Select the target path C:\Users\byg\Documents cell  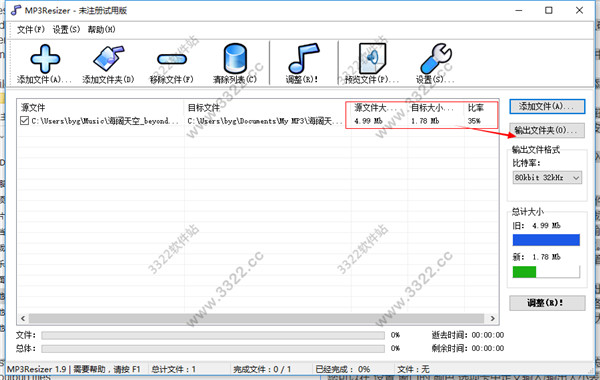[x=265, y=121]
